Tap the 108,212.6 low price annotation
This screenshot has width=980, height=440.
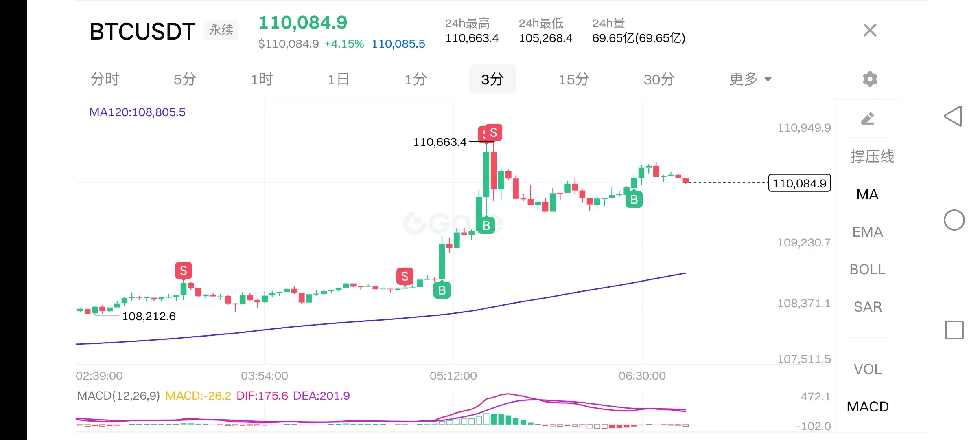(149, 316)
